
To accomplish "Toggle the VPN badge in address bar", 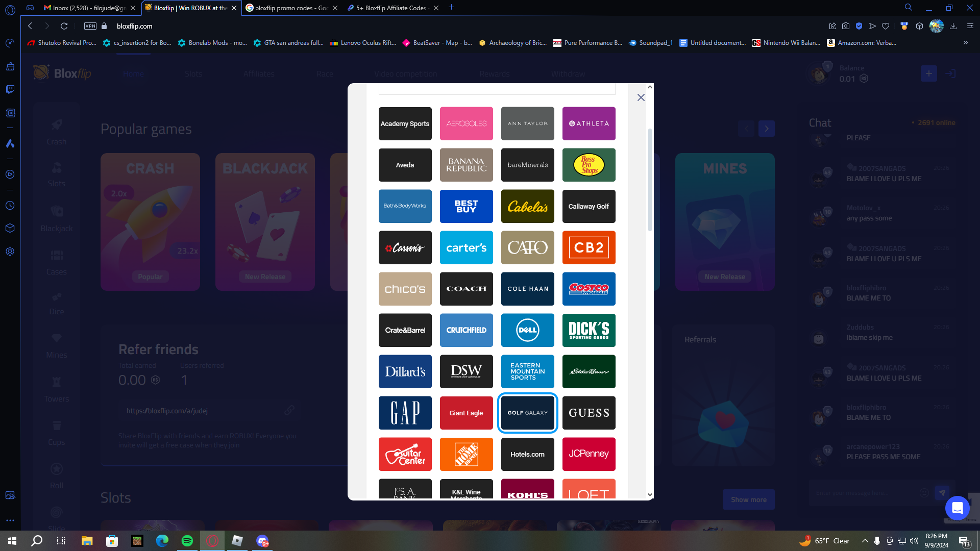I will click(90, 26).
